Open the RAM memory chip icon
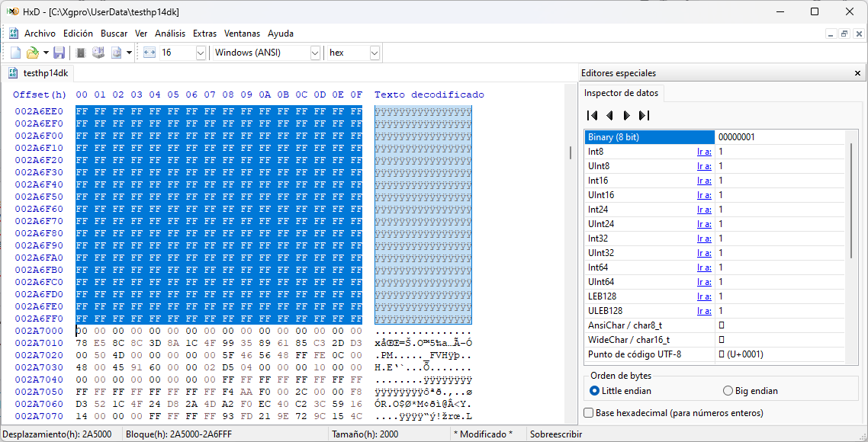868x442 pixels. (x=81, y=53)
